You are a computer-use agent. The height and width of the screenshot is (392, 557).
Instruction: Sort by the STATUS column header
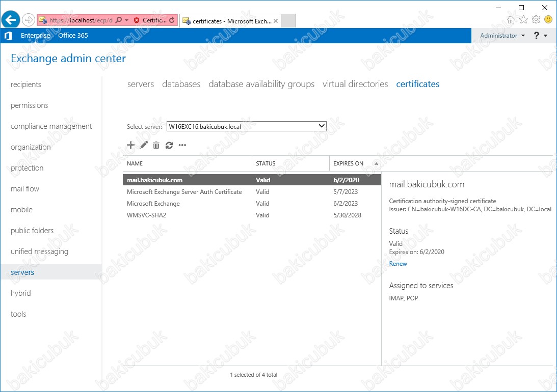(290, 163)
